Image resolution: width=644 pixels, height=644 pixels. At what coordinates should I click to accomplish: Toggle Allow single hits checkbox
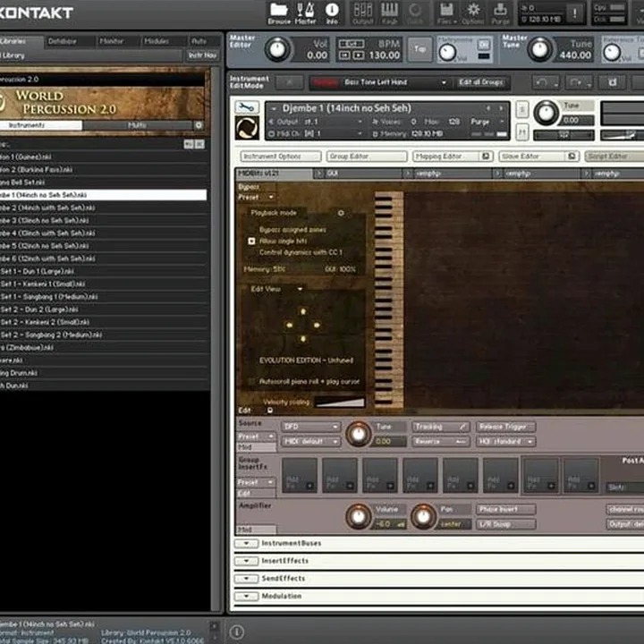click(251, 241)
